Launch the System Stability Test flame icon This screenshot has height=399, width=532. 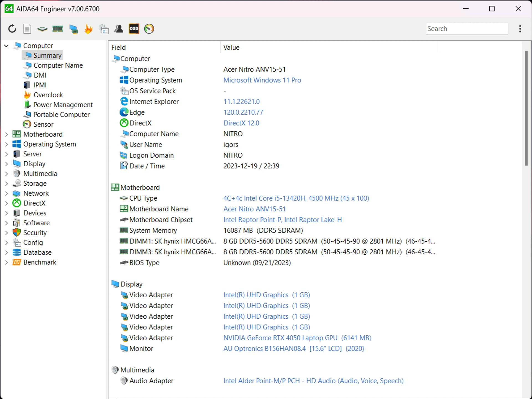pos(88,29)
